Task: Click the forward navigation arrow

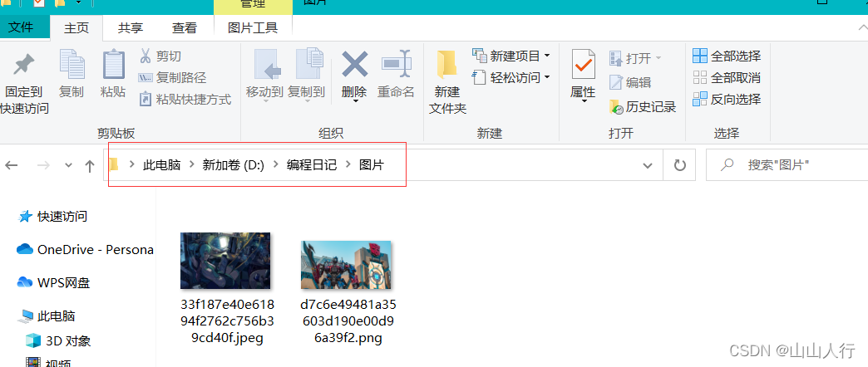Action: tap(44, 165)
